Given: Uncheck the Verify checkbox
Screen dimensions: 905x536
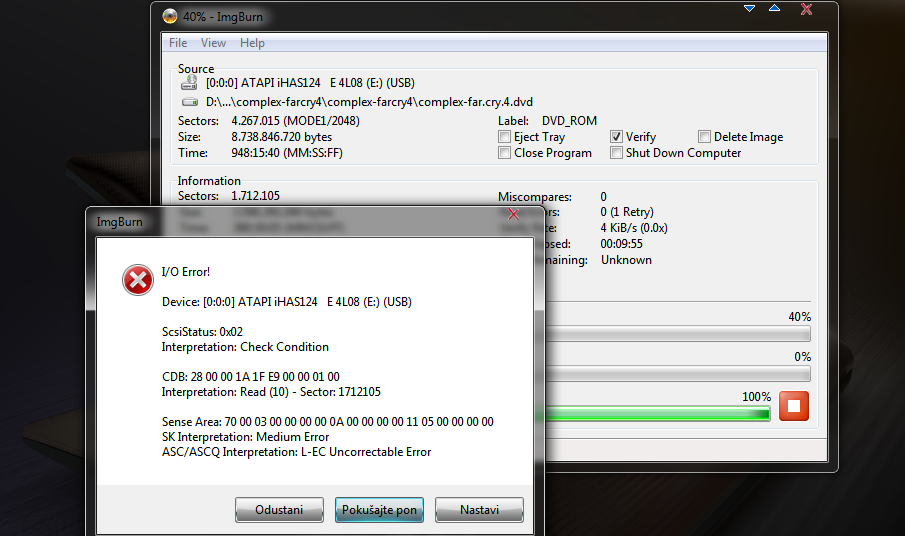Looking at the screenshot, I should point(616,137).
